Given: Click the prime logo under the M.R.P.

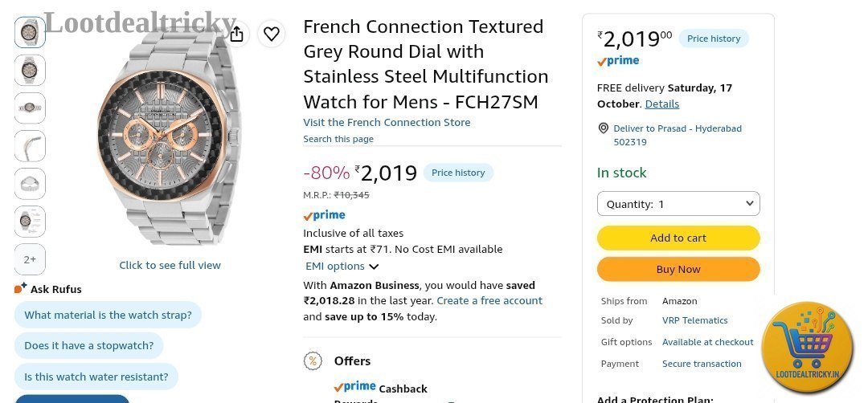Looking at the screenshot, I should tap(325, 215).
